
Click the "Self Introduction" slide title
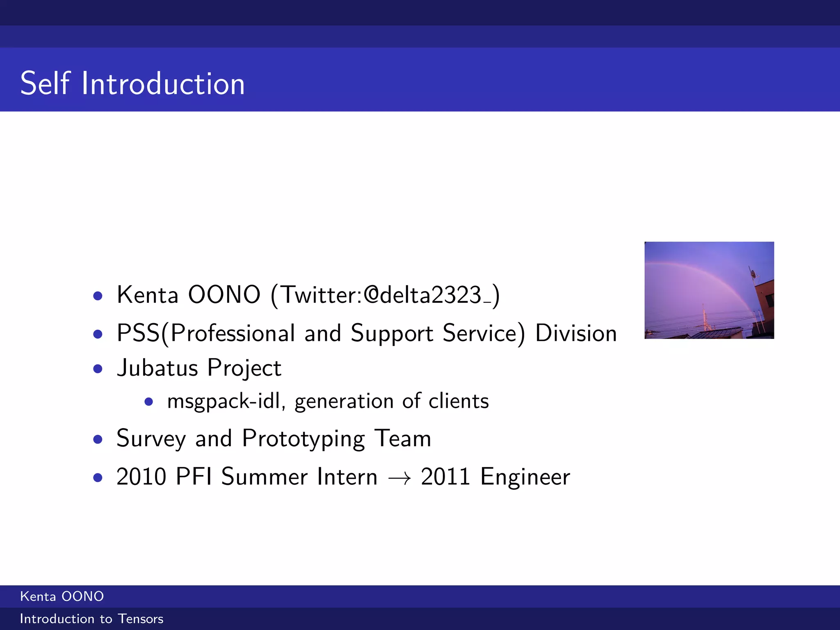[x=132, y=83]
